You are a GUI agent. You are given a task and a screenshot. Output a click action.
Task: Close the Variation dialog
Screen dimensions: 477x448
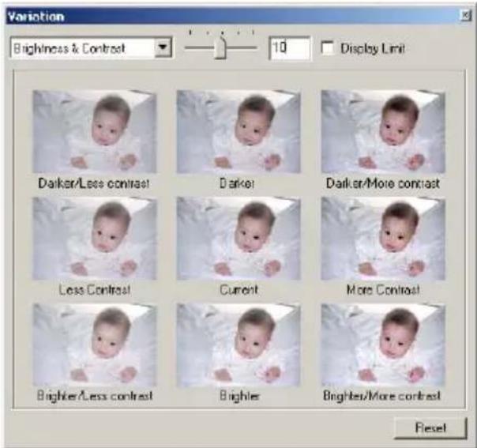click(465, 15)
